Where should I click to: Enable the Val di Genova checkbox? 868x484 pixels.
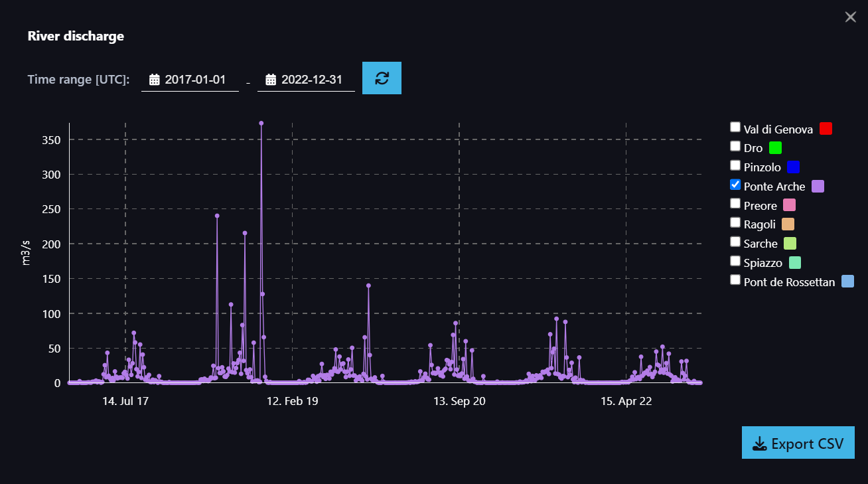735,127
